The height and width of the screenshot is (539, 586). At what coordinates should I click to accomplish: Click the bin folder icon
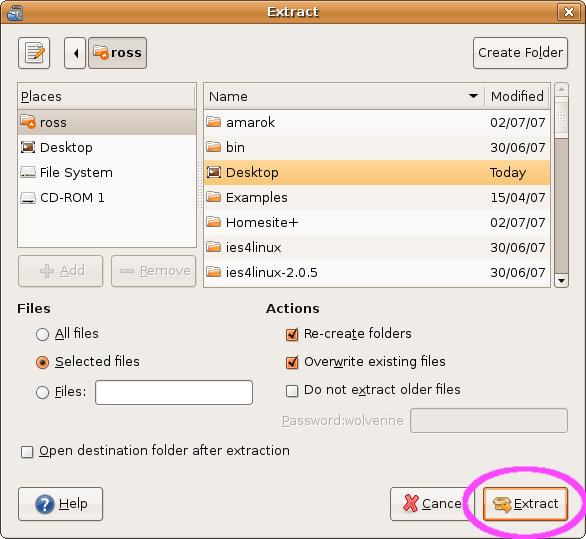point(213,147)
